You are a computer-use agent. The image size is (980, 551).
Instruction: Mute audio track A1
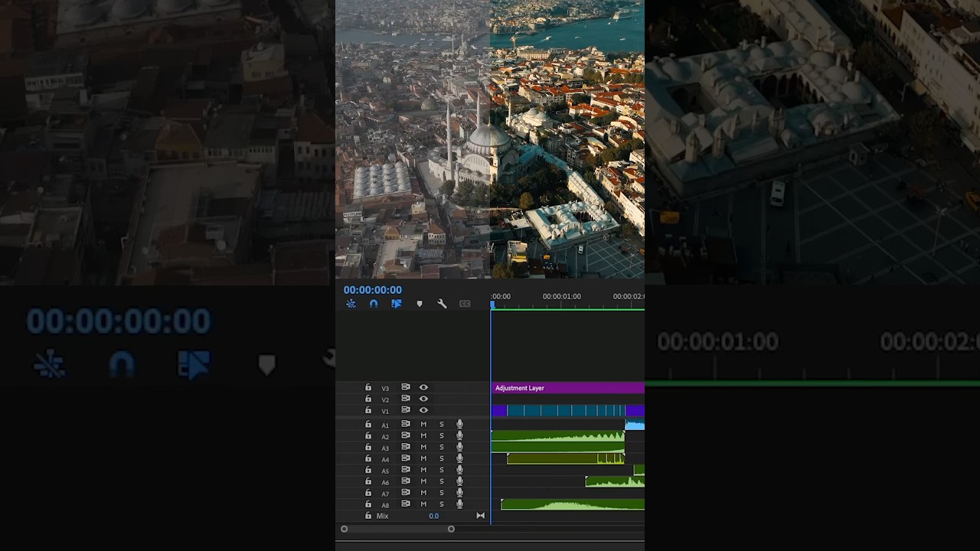[x=423, y=424]
